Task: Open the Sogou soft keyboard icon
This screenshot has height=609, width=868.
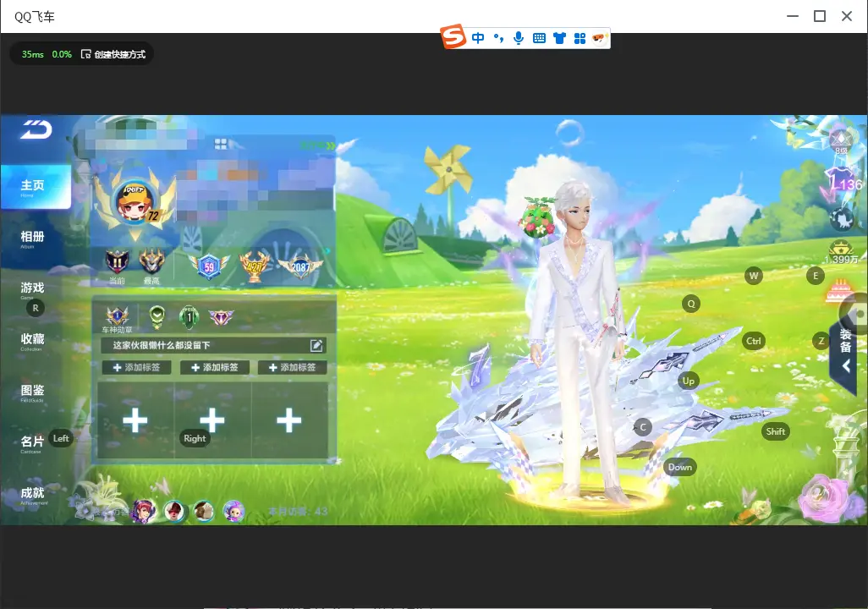Action: tap(539, 38)
